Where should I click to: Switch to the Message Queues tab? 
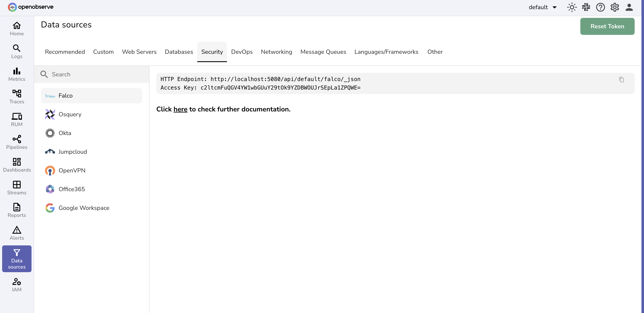(x=323, y=52)
